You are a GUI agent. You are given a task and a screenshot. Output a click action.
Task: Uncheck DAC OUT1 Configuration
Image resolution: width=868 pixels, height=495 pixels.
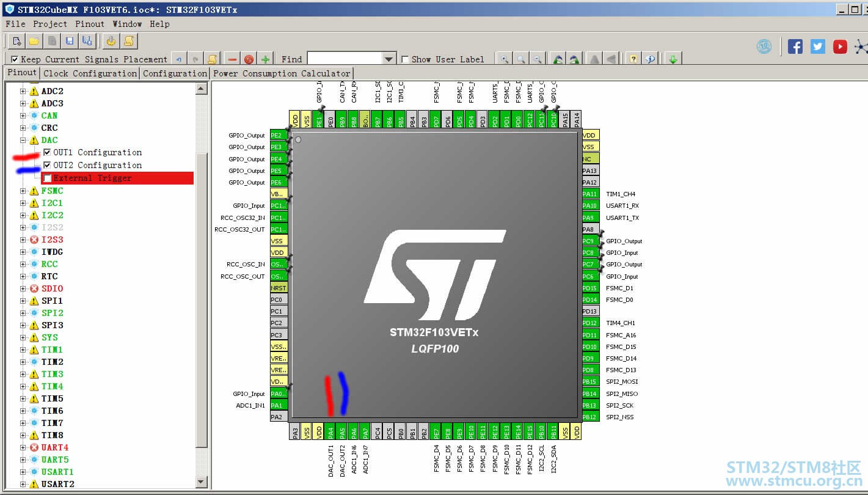(47, 152)
